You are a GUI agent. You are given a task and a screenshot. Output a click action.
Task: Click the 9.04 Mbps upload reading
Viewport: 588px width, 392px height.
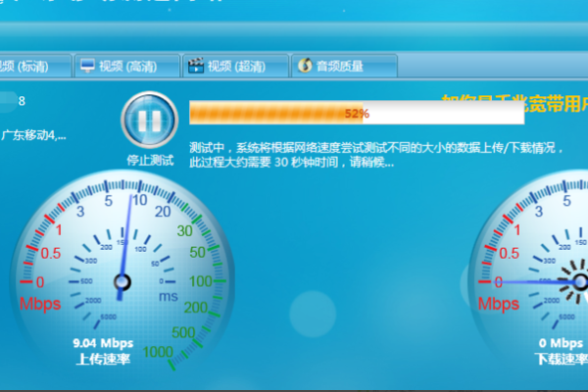(x=104, y=344)
